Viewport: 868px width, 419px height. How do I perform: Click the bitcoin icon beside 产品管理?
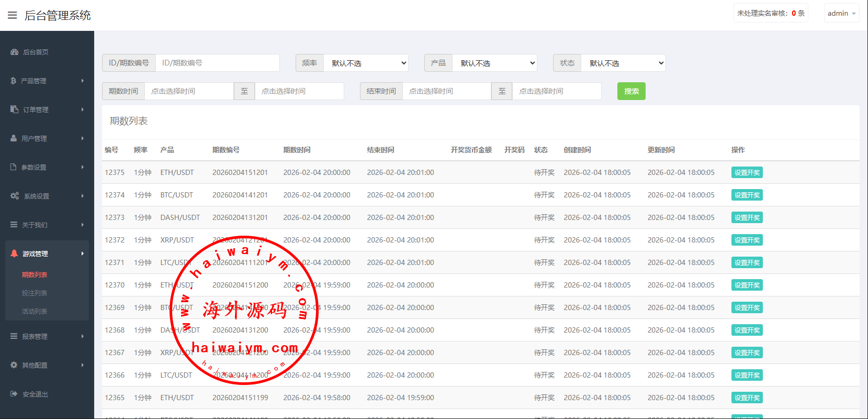14,81
